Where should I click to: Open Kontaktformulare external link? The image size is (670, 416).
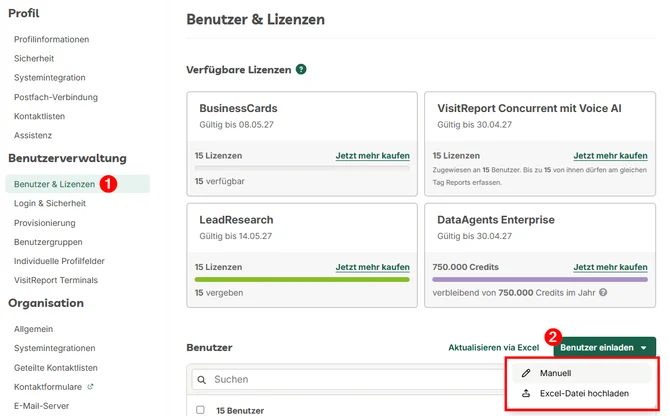[47, 387]
